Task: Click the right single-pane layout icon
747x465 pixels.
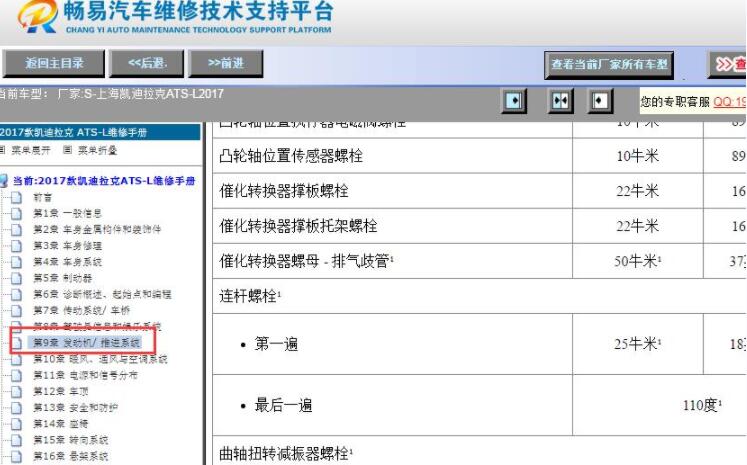Action: pos(600,101)
